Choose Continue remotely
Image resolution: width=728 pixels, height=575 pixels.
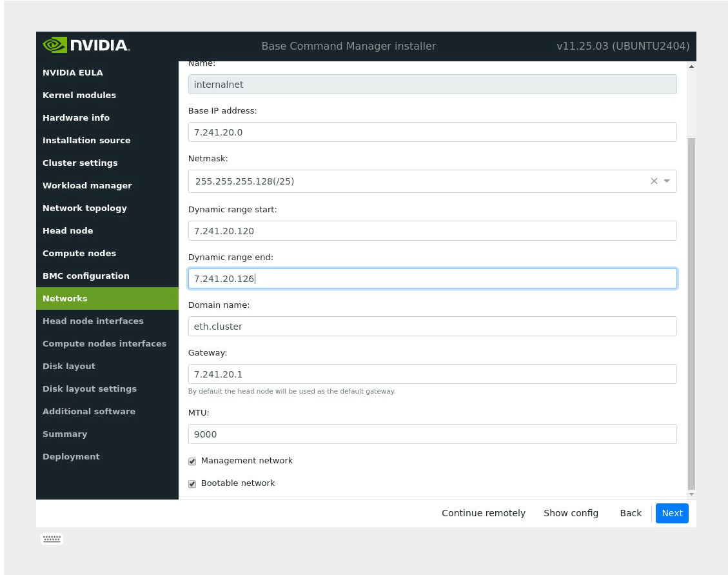click(x=483, y=513)
